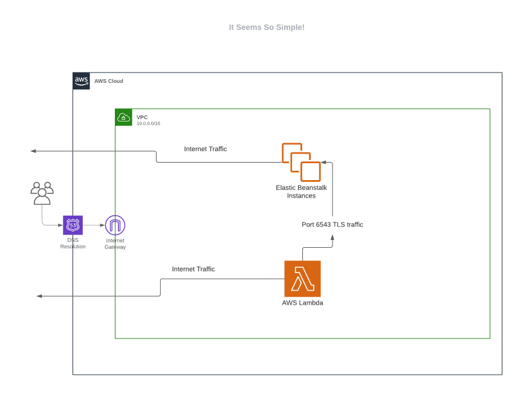This screenshot has height=411, width=532.
Task: Click the Internet Gateway icon
Action: (115, 225)
